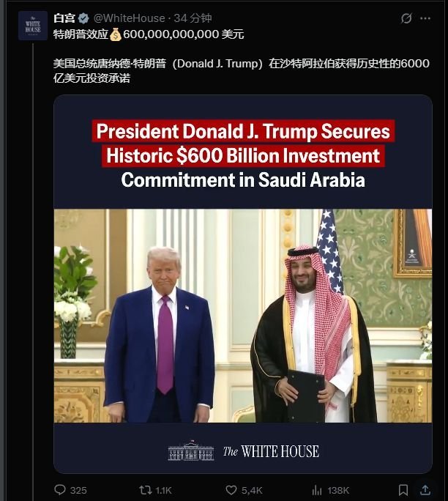Click The White House logo in the image
Screen dimensions: 448x501
coord(243,451)
